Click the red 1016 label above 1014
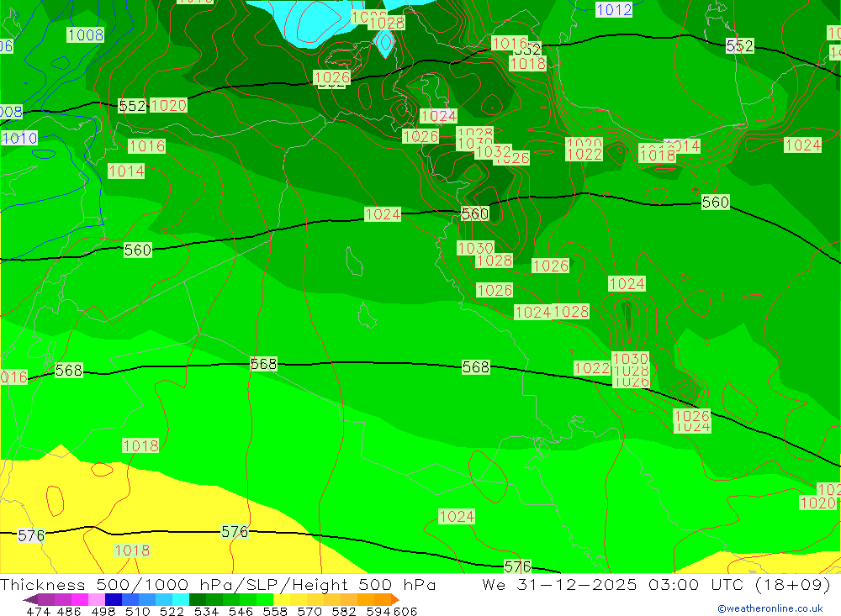 pyautogui.click(x=147, y=146)
